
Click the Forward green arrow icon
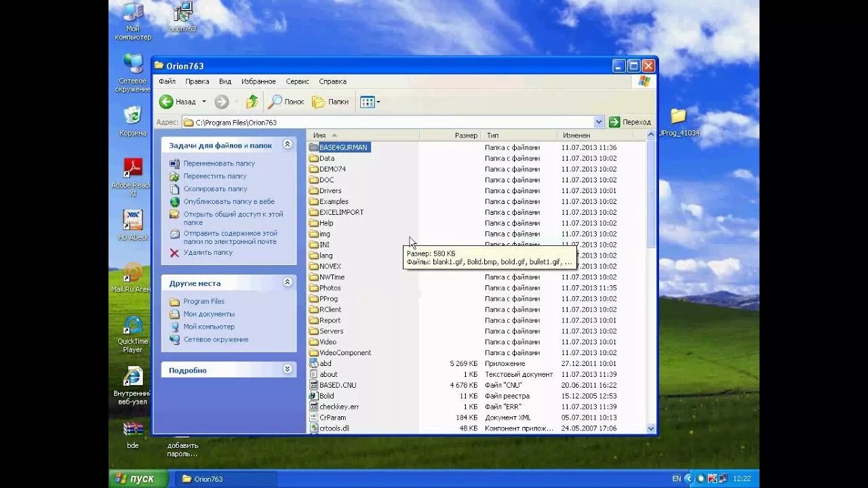pos(222,102)
